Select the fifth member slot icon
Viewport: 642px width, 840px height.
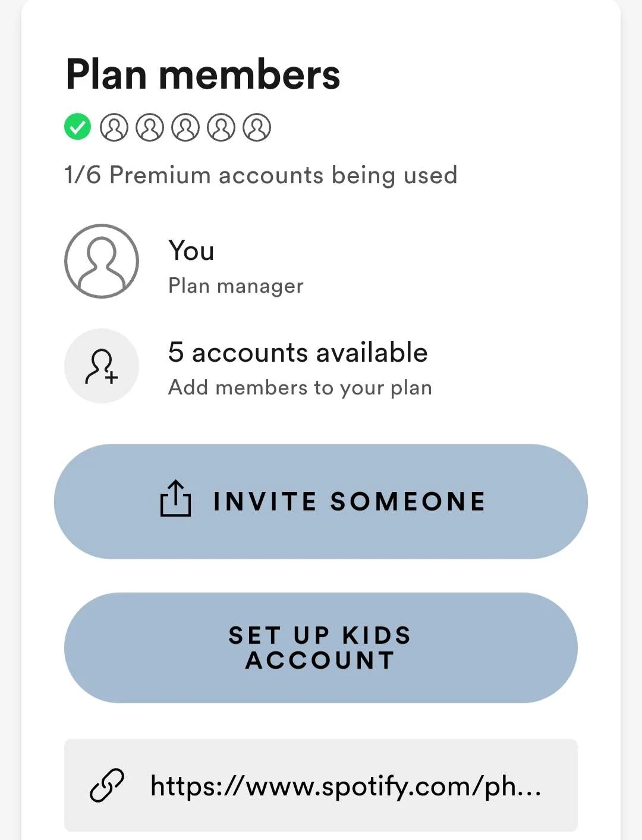pos(221,127)
